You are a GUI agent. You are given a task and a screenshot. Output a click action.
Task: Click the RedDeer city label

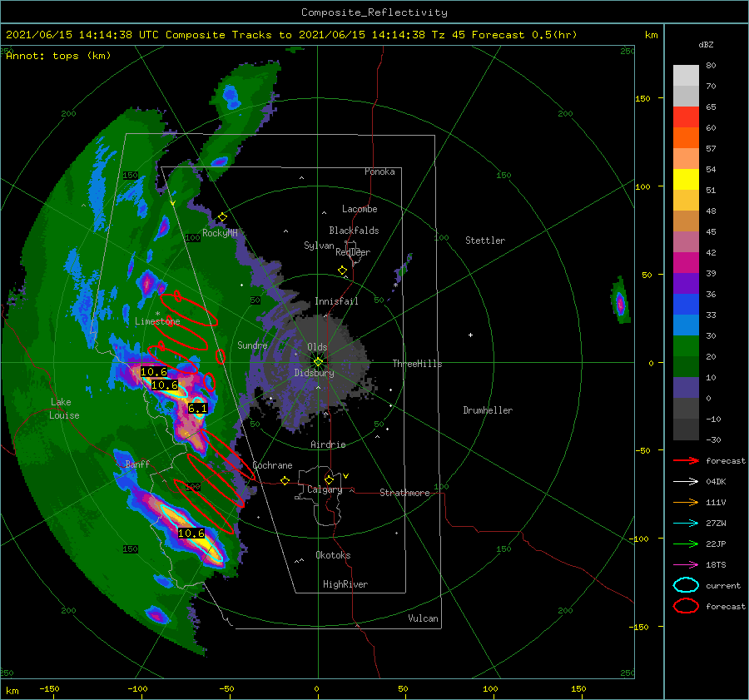353,252
